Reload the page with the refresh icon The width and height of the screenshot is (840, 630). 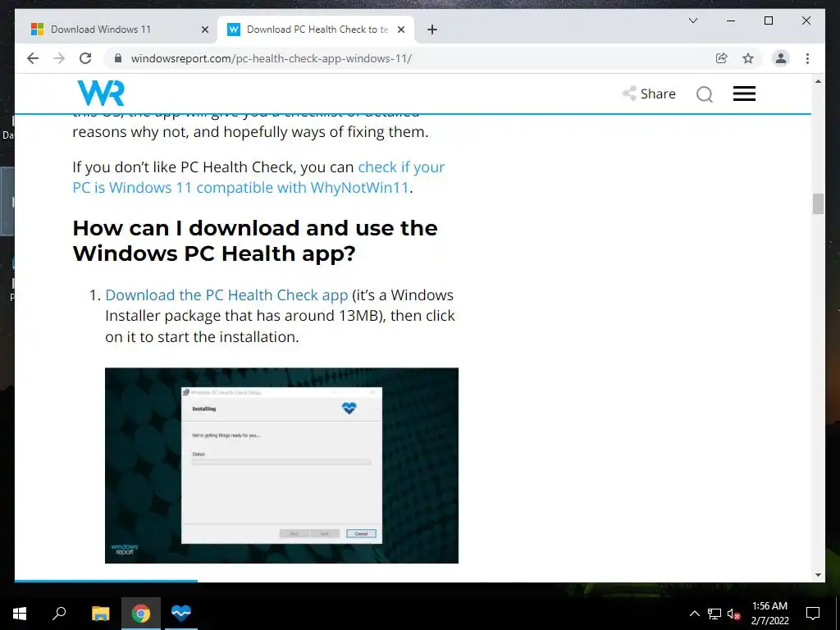pyautogui.click(x=85, y=58)
